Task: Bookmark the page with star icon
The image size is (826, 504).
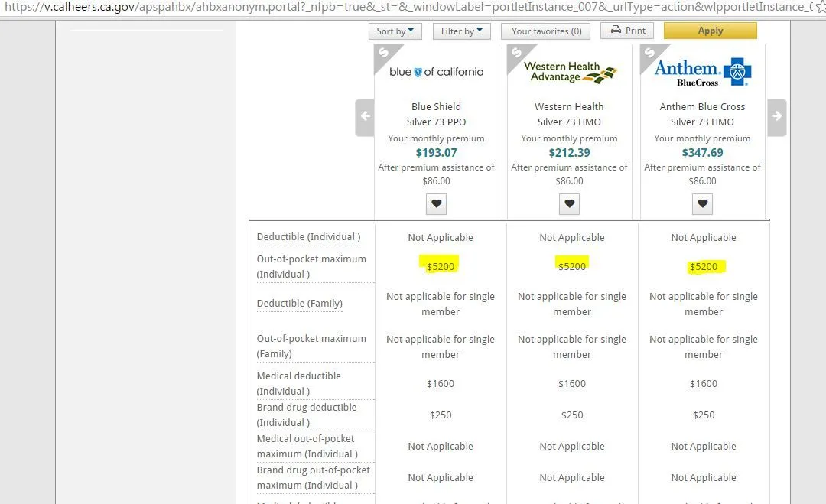Action: pos(821,7)
